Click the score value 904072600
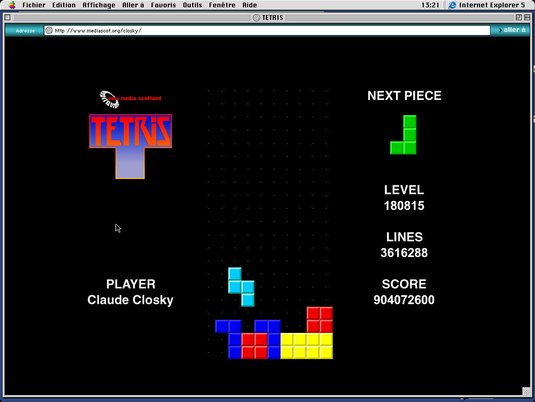The height and width of the screenshot is (402, 535). click(404, 300)
